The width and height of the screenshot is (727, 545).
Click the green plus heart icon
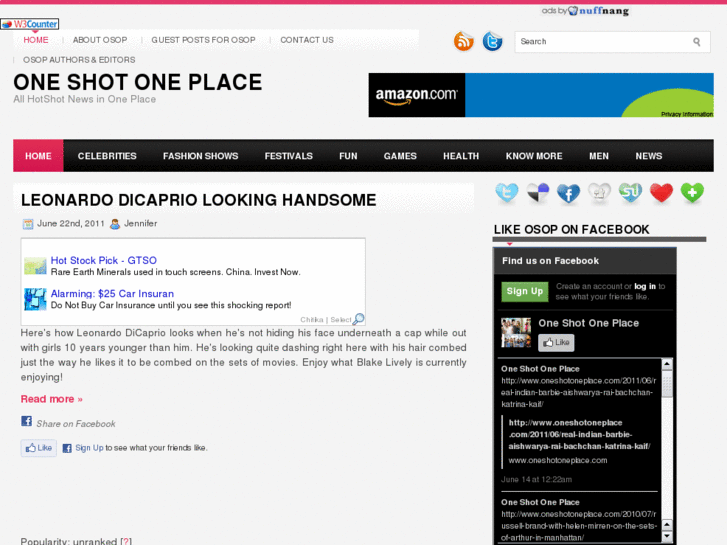pos(692,193)
